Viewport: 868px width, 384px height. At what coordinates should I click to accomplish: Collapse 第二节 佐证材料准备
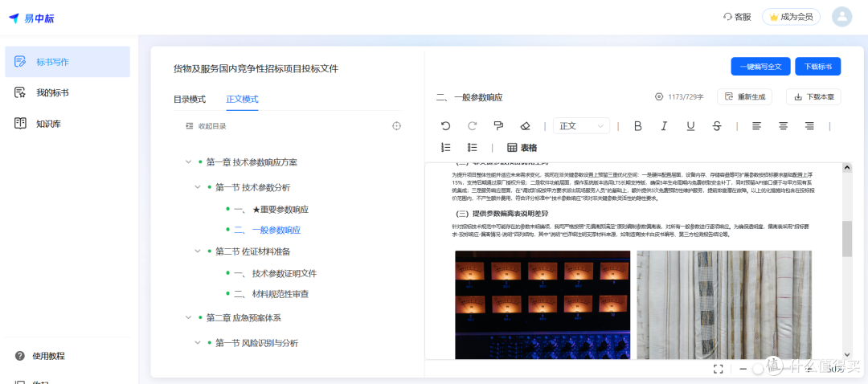(197, 251)
